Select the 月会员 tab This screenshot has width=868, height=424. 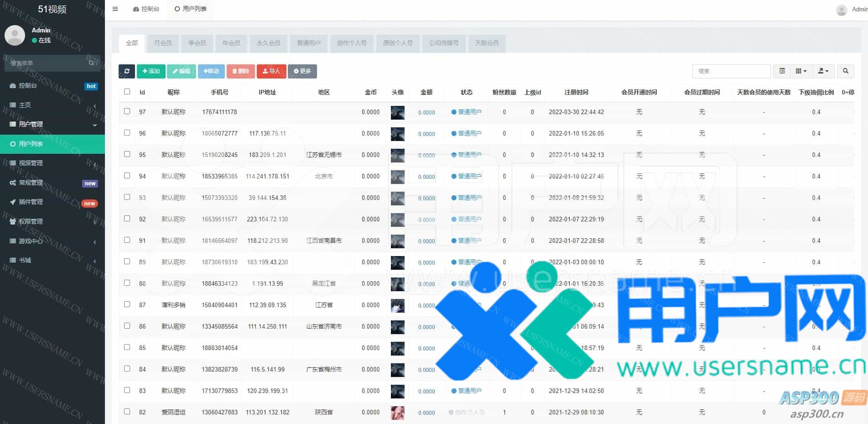coord(163,43)
